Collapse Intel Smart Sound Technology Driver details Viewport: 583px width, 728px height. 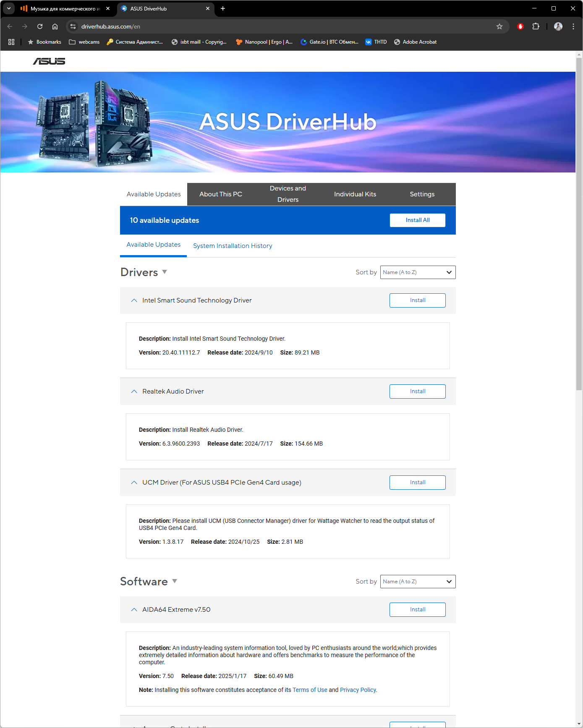coord(134,300)
